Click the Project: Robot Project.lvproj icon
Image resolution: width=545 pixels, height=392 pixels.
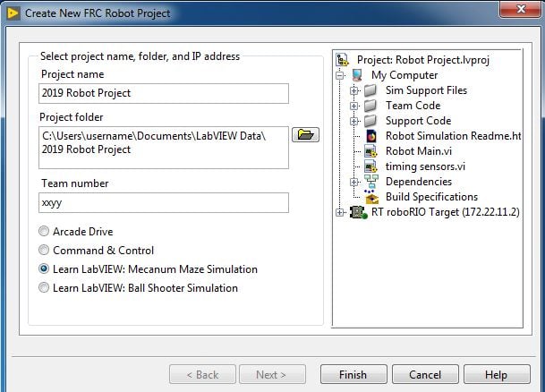click(342, 60)
